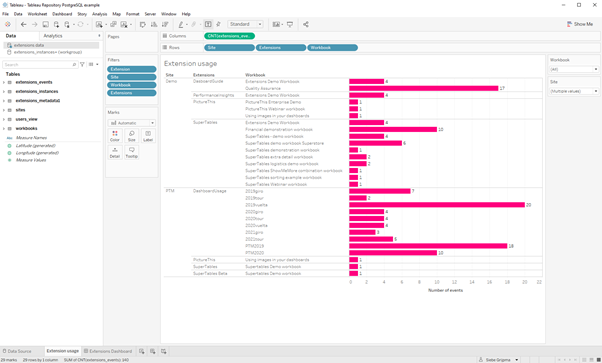Click the Search fields input box
The image size is (602, 363).
[40, 65]
